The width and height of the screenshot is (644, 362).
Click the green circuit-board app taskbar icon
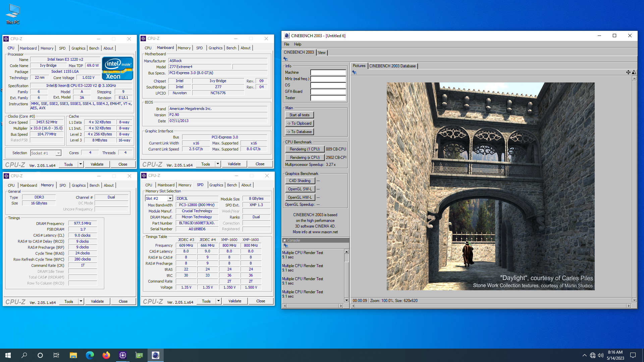tap(139, 355)
